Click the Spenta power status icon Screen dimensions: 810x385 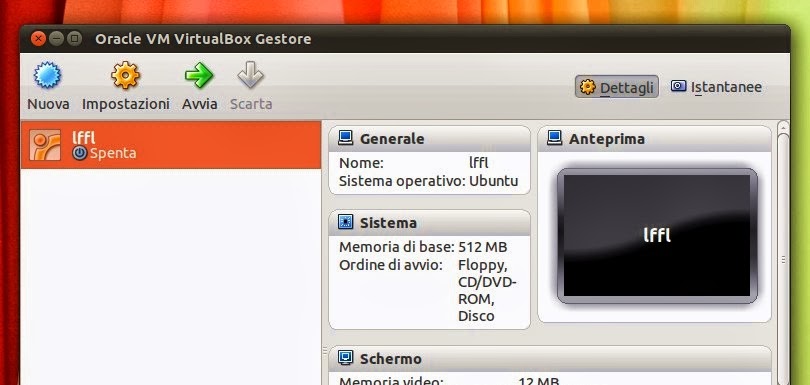80,153
